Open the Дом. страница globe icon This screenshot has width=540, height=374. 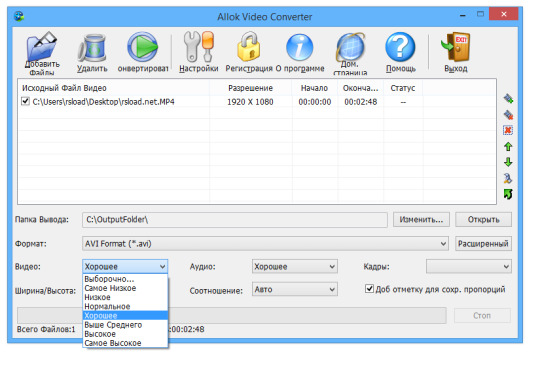click(x=350, y=47)
